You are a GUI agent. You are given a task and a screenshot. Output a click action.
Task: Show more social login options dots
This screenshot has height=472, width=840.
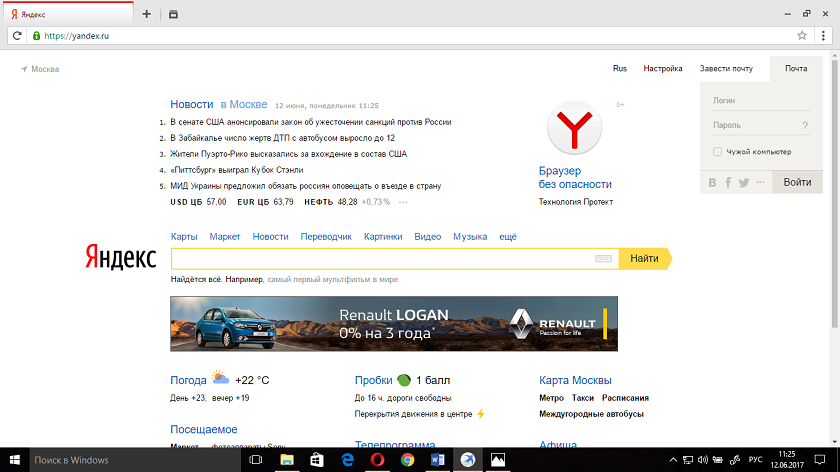point(760,182)
